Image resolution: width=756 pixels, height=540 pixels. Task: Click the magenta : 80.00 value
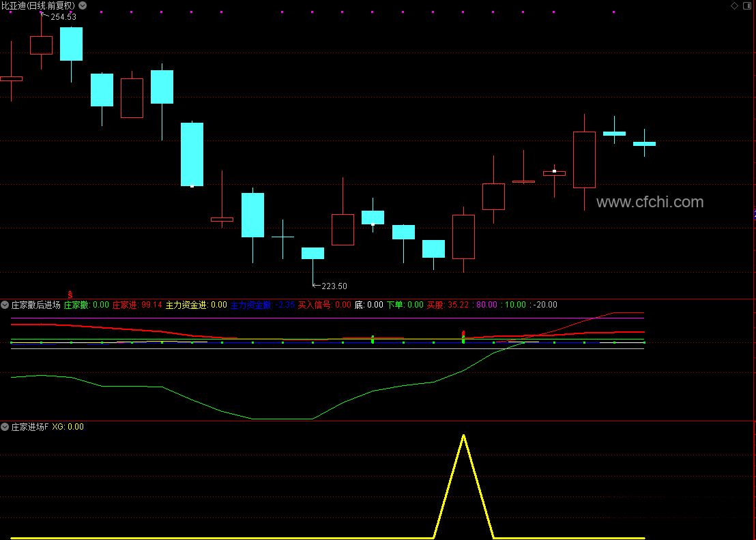[484, 305]
